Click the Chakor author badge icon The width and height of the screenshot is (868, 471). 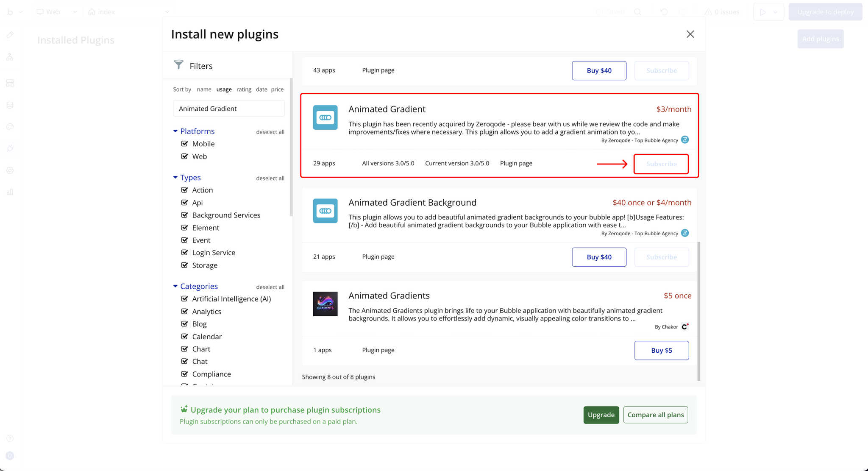(x=684, y=326)
